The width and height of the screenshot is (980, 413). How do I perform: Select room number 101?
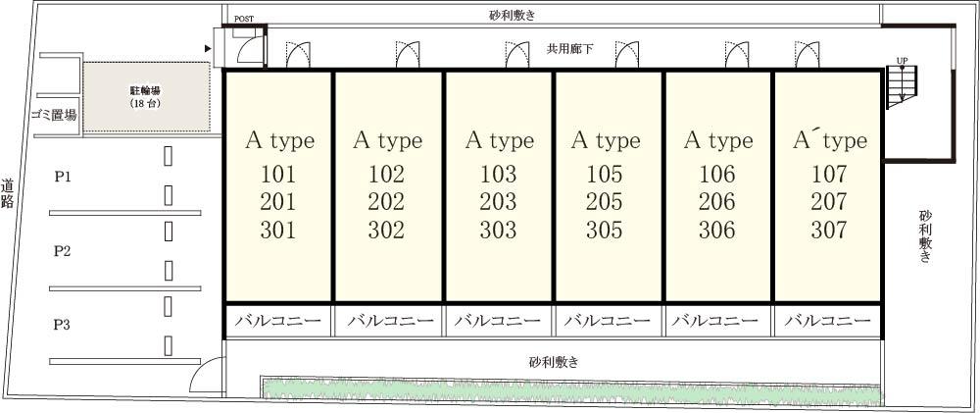click(x=278, y=174)
